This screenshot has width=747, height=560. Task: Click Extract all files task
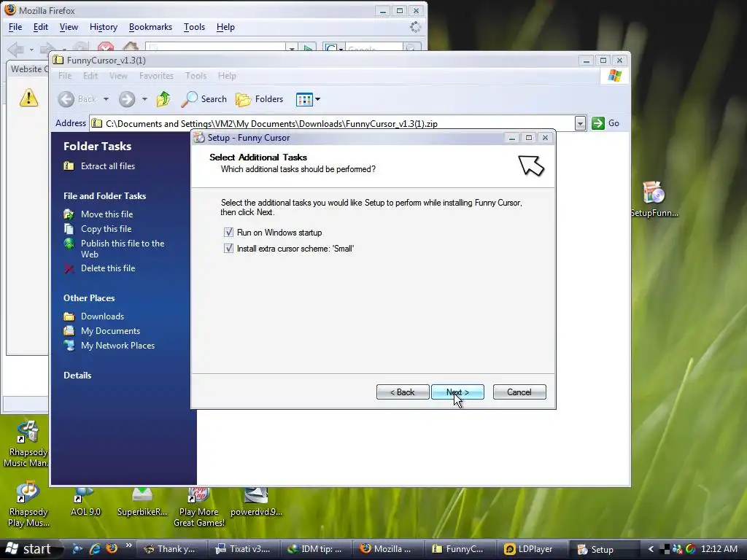click(x=108, y=166)
